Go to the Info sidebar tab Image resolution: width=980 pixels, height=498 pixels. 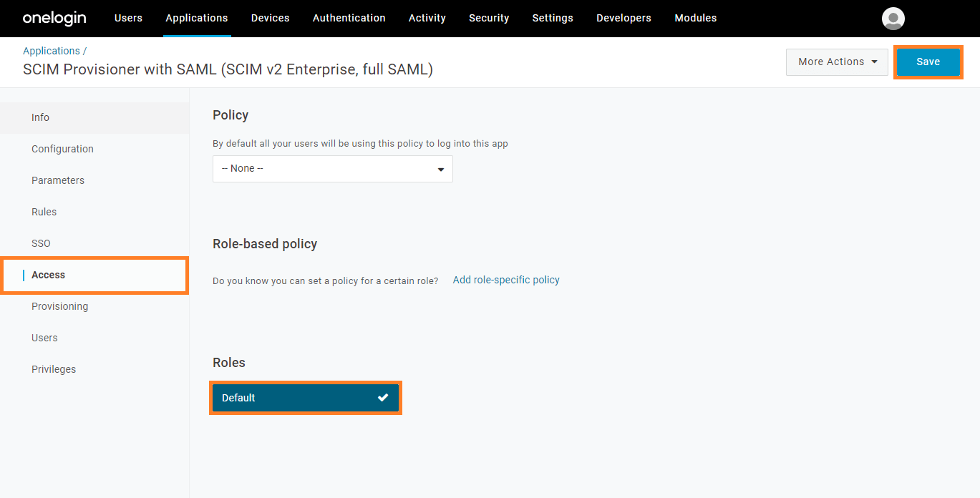pyautogui.click(x=94, y=117)
